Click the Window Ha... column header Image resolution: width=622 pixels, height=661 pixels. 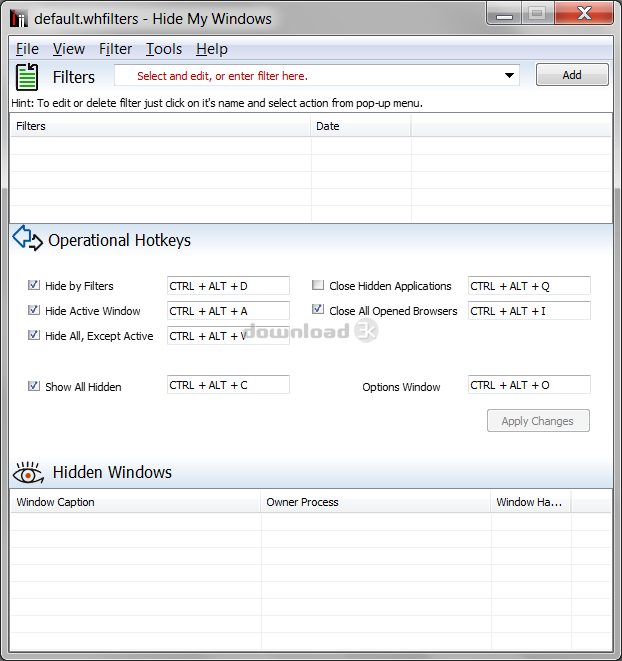[x=530, y=502]
